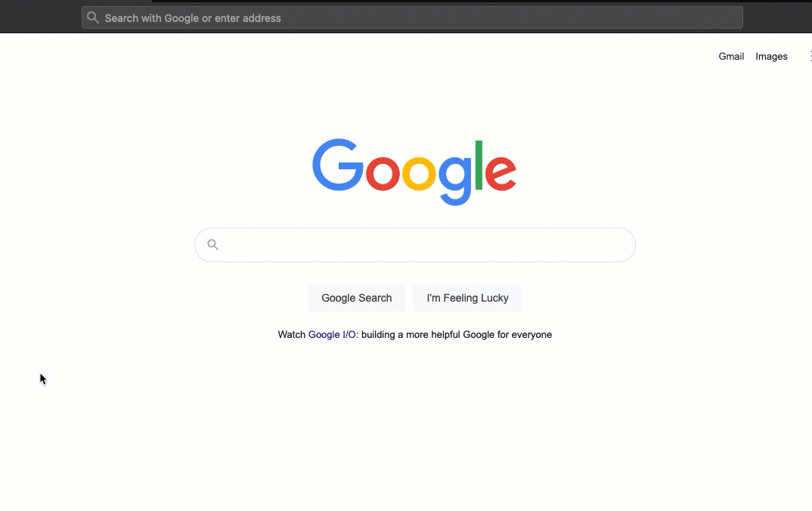Screen dimensions: 812x511
Task: Click the dark toolbar area left of address bar
Action: coord(40,17)
